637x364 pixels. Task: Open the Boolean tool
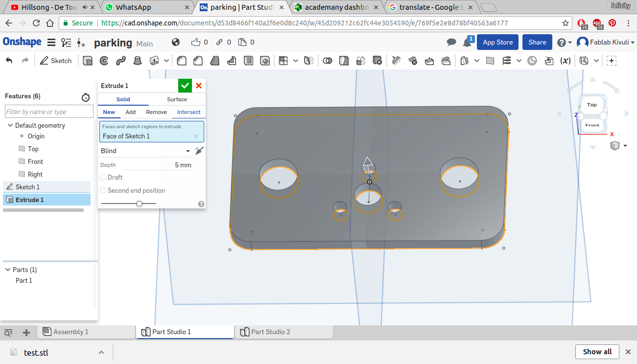[x=328, y=61]
